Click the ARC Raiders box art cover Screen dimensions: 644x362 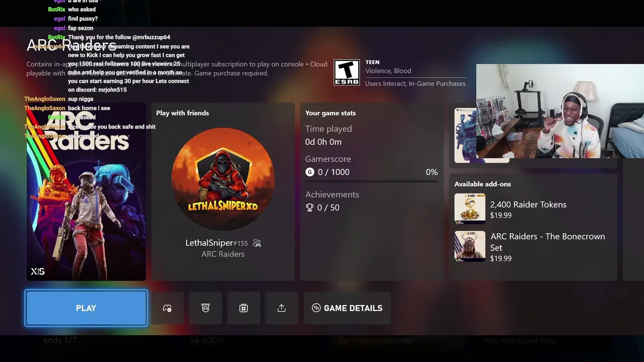pyautogui.click(x=86, y=192)
